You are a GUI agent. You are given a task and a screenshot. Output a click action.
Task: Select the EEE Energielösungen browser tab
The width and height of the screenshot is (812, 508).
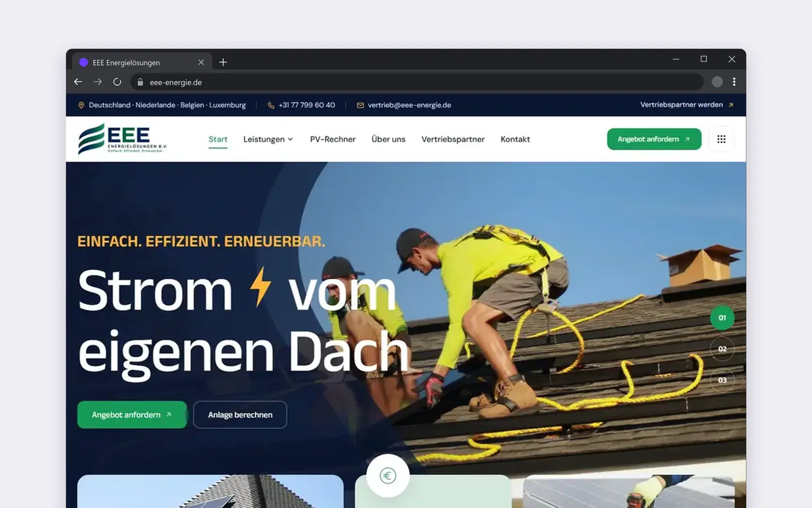point(142,62)
